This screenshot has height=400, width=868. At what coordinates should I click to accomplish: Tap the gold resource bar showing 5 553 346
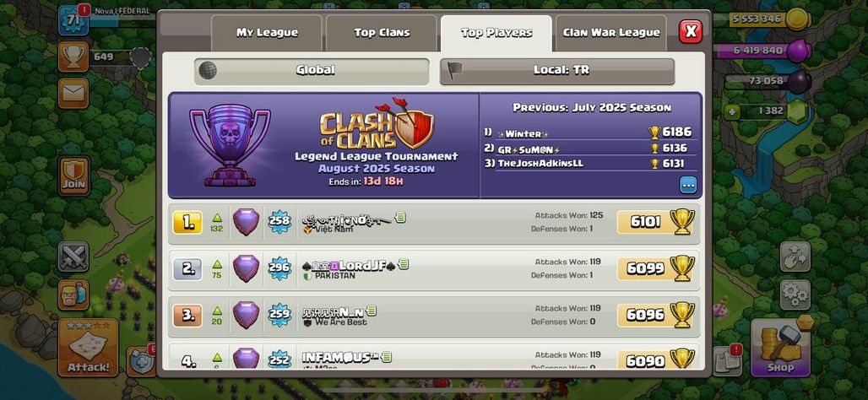[x=768, y=19]
